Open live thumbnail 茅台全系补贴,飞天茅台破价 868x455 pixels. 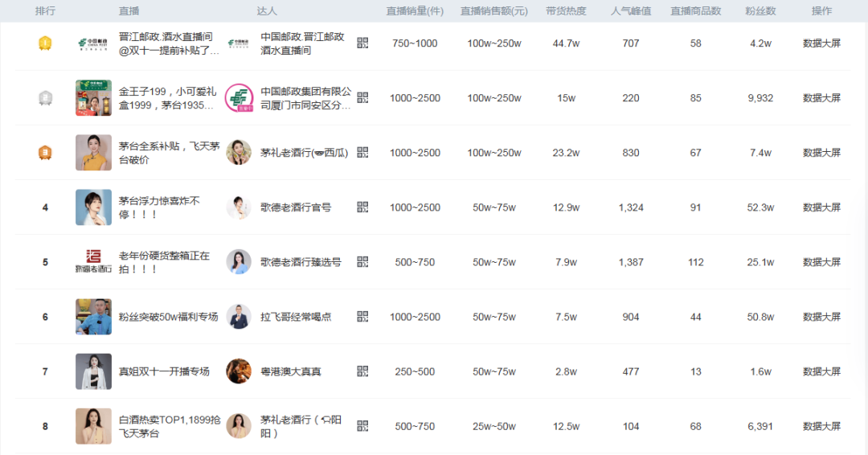pyautogui.click(x=93, y=152)
